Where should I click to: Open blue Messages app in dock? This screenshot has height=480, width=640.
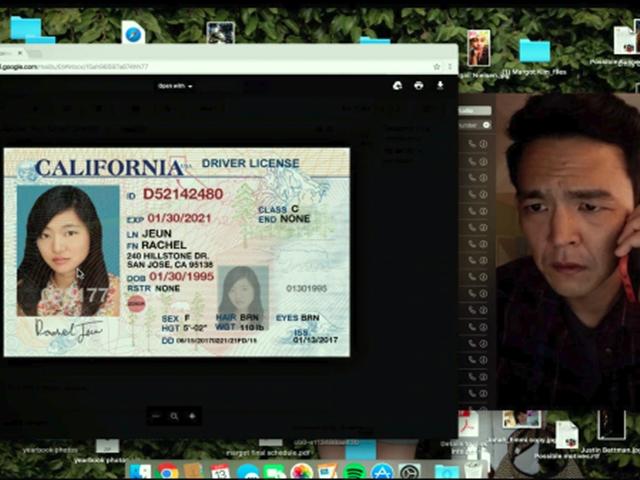click(x=247, y=472)
